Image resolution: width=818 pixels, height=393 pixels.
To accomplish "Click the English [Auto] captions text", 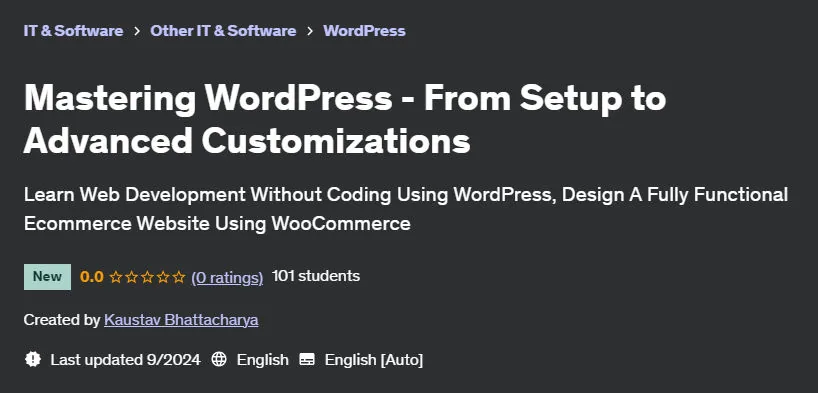I will (x=374, y=360).
